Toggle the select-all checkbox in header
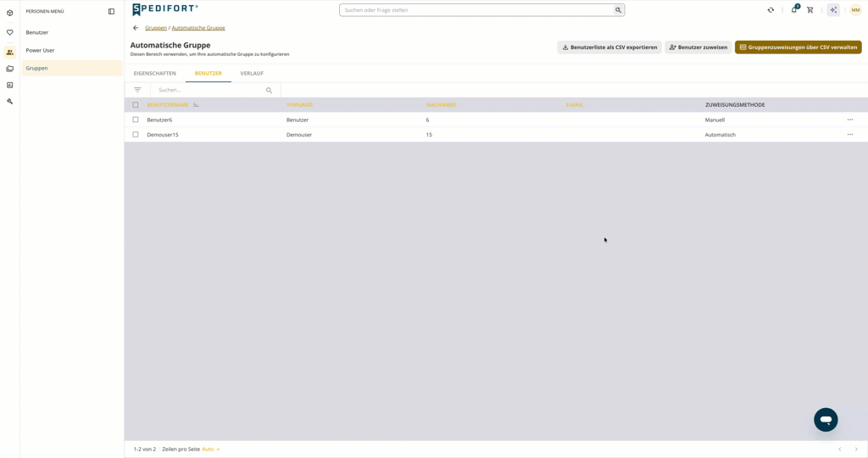 (x=135, y=104)
